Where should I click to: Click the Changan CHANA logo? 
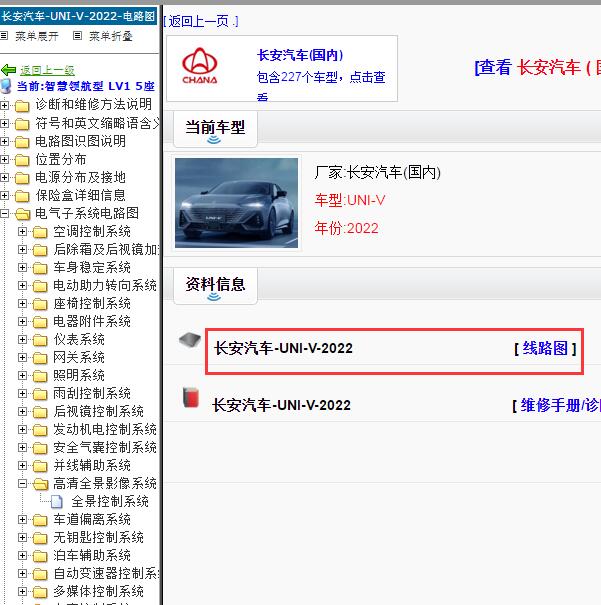tap(199, 66)
